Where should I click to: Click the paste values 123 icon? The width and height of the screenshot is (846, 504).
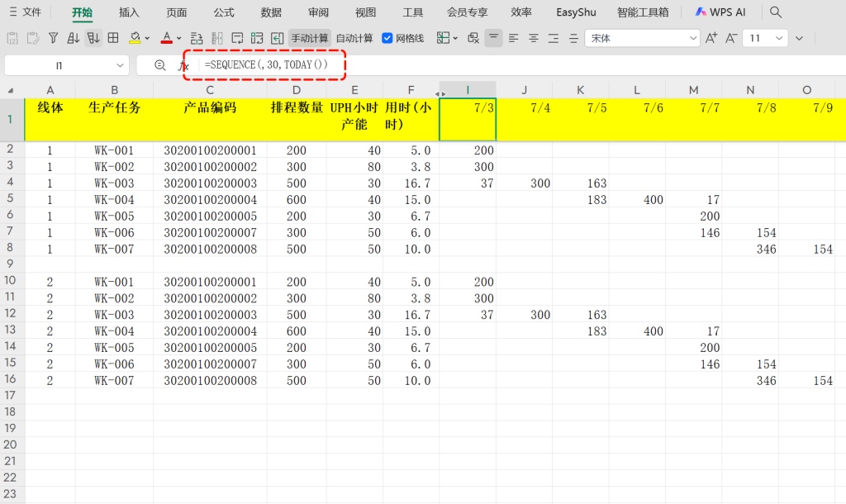(x=12, y=38)
